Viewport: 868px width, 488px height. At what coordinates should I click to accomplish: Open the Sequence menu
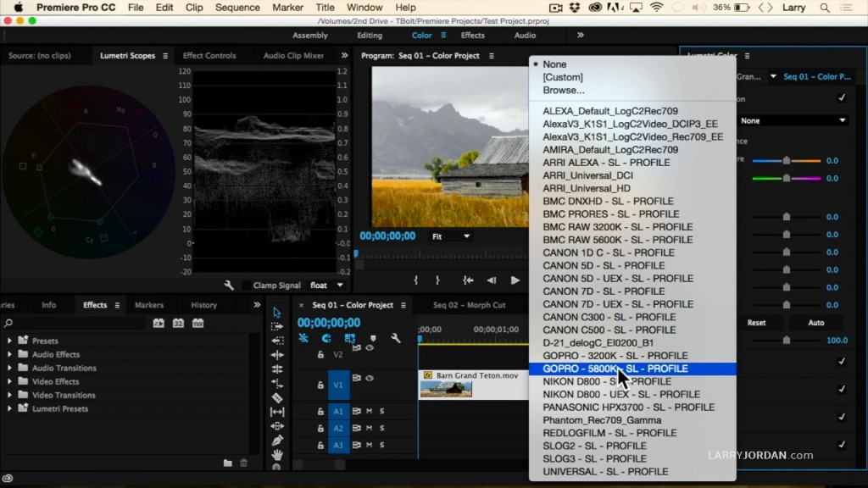click(x=237, y=7)
